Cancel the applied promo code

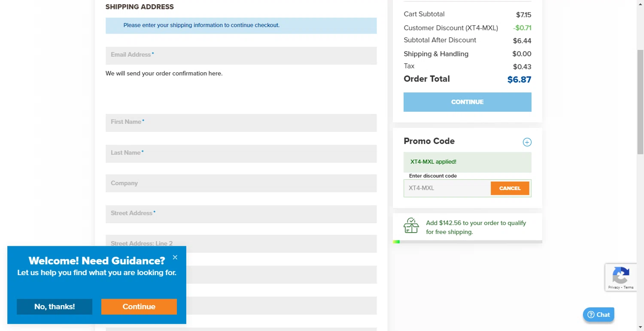coord(510,188)
